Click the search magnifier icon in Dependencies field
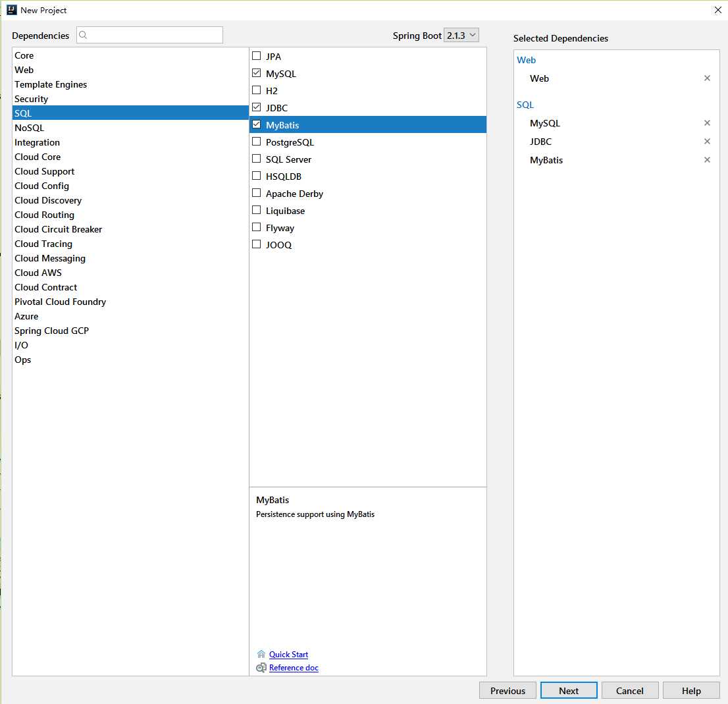 [x=83, y=35]
